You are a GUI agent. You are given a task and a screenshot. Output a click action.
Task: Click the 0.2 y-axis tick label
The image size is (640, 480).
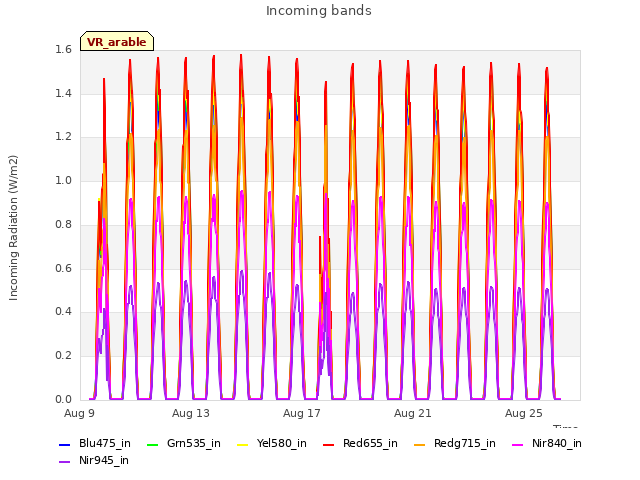pos(63,356)
